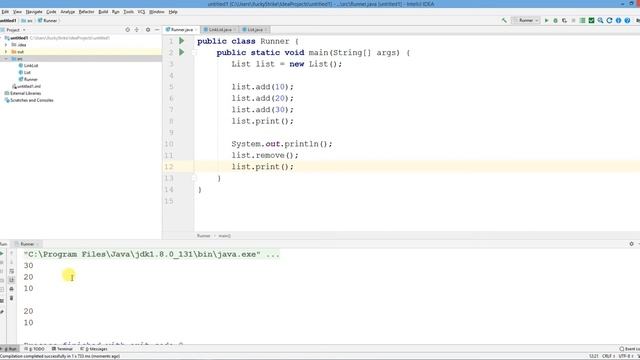The height and width of the screenshot is (360, 640).
Task: Select LinkList class in project tree
Action: coord(28,66)
